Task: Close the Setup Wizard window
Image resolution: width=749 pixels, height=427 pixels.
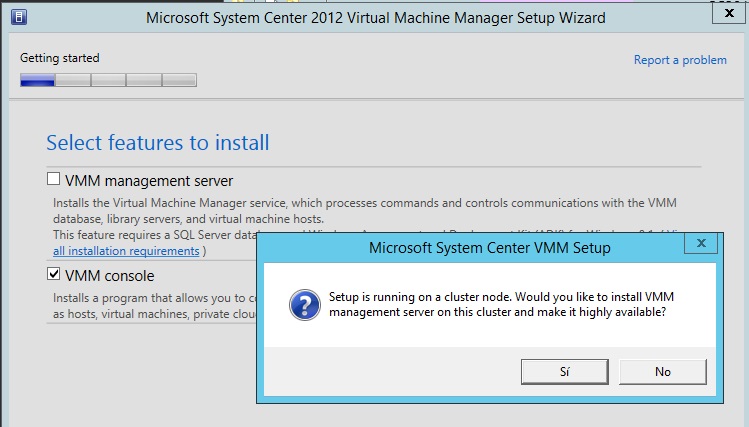Action: [x=726, y=11]
